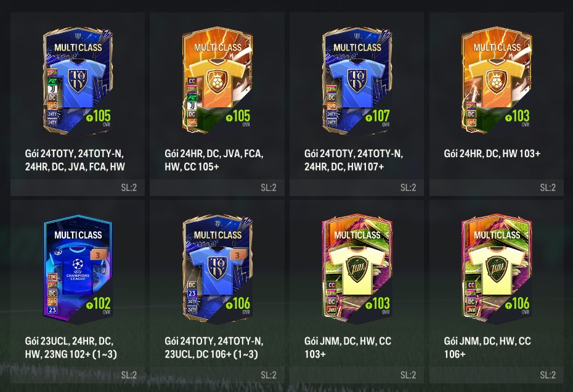Open the 24TOTY 107 OVR pack card
This screenshot has width=573, height=392.
pos(357,81)
